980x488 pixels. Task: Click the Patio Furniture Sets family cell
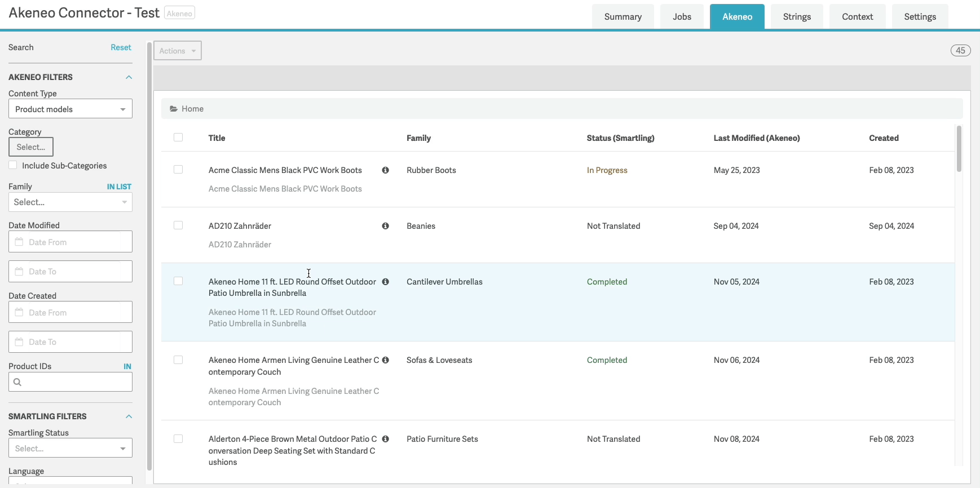[x=442, y=439]
